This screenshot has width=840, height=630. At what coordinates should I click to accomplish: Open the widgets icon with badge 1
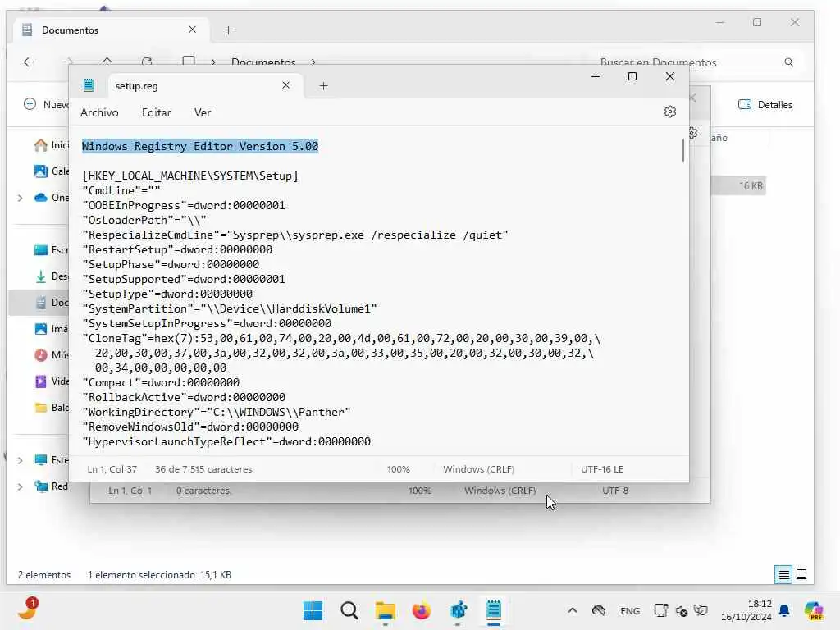coord(28,609)
